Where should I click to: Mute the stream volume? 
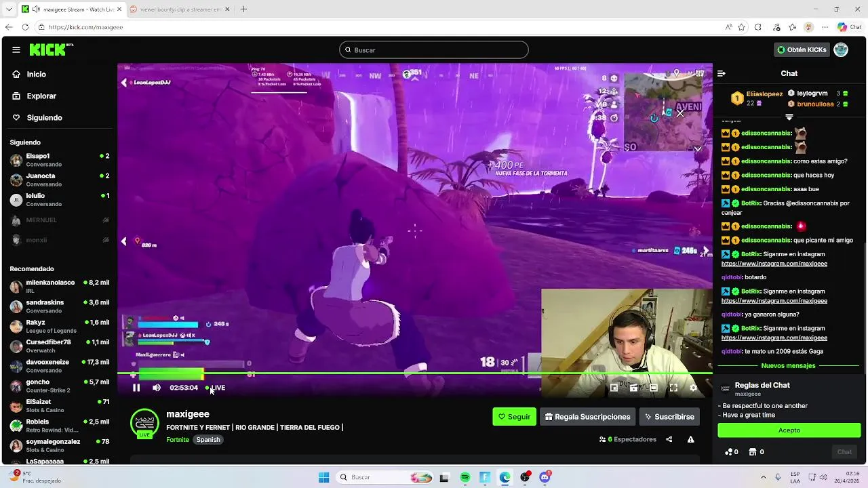157,388
